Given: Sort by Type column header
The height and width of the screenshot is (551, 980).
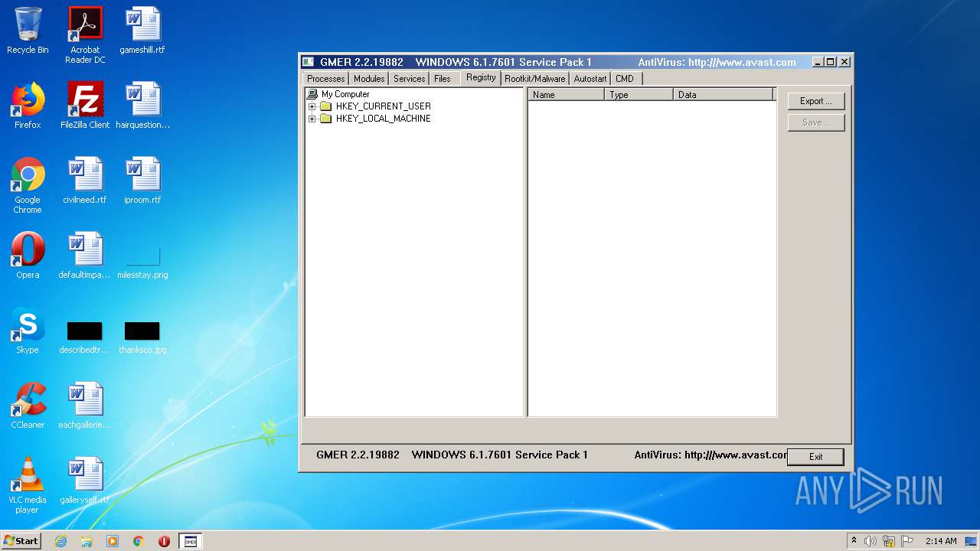Looking at the screenshot, I should pyautogui.click(x=639, y=95).
